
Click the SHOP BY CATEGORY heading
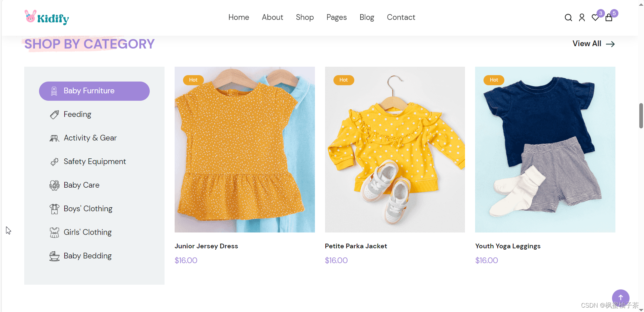(x=89, y=44)
